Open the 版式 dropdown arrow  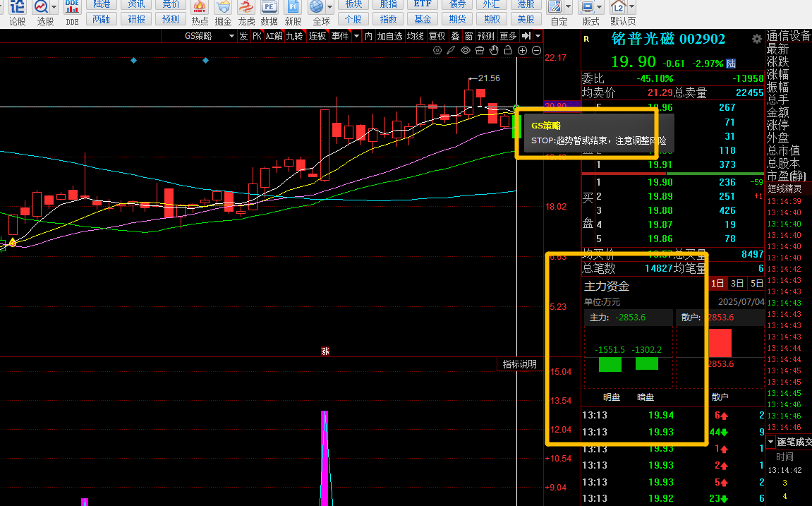pyautogui.click(x=600, y=7)
